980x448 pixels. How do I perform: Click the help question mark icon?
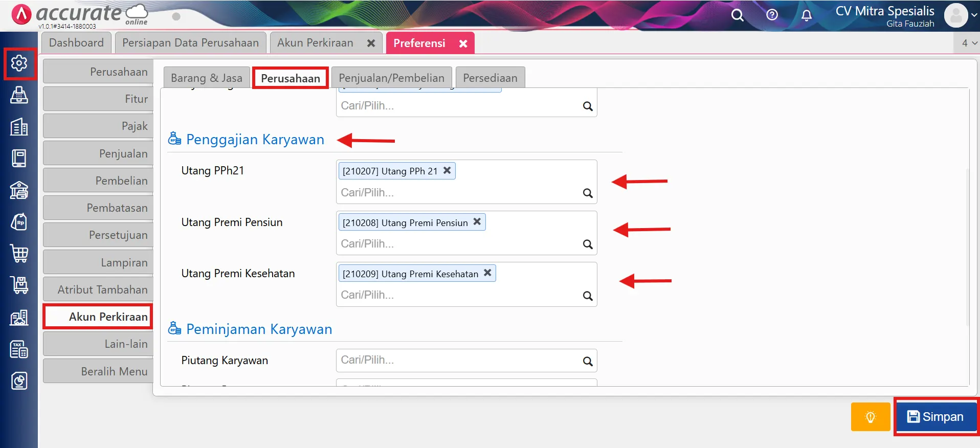[772, 15]
